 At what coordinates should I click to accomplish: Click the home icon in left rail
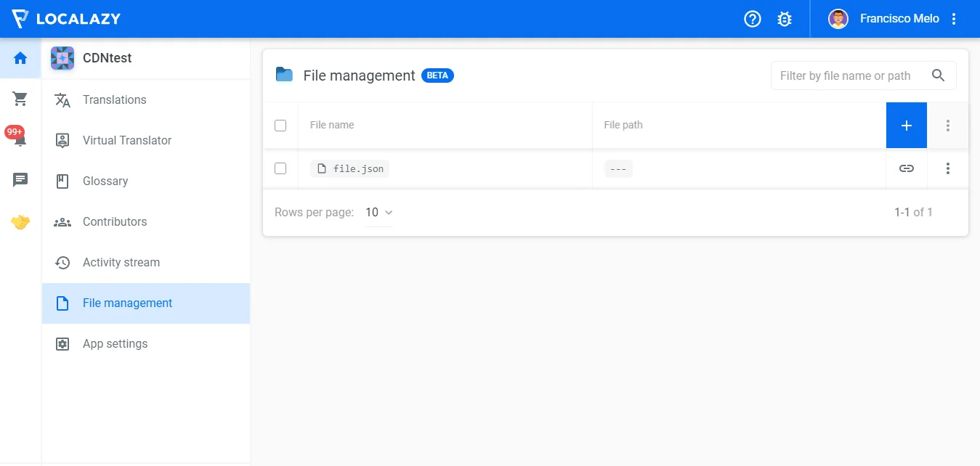point(20,58)
